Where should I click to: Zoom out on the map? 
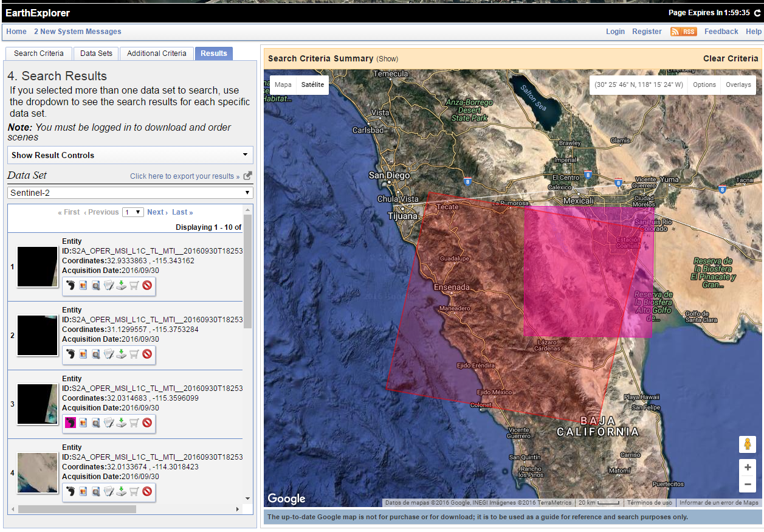(748, 484)
